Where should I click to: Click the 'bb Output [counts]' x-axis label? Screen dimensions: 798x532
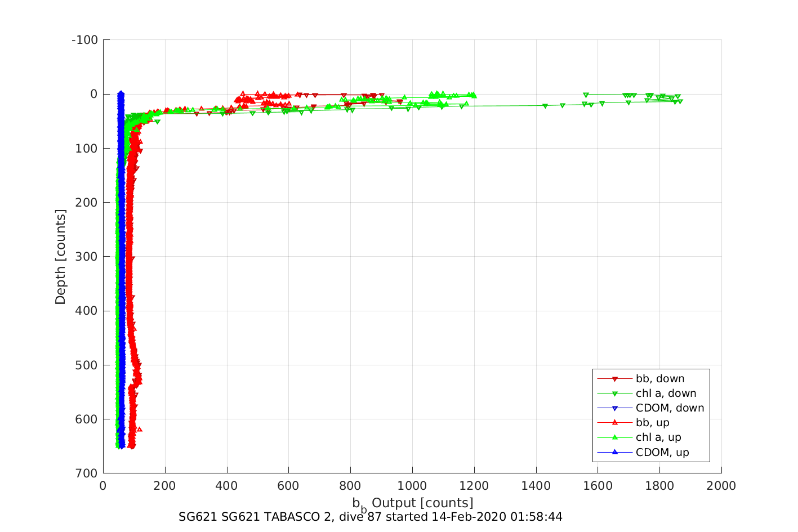click(413, 504)
